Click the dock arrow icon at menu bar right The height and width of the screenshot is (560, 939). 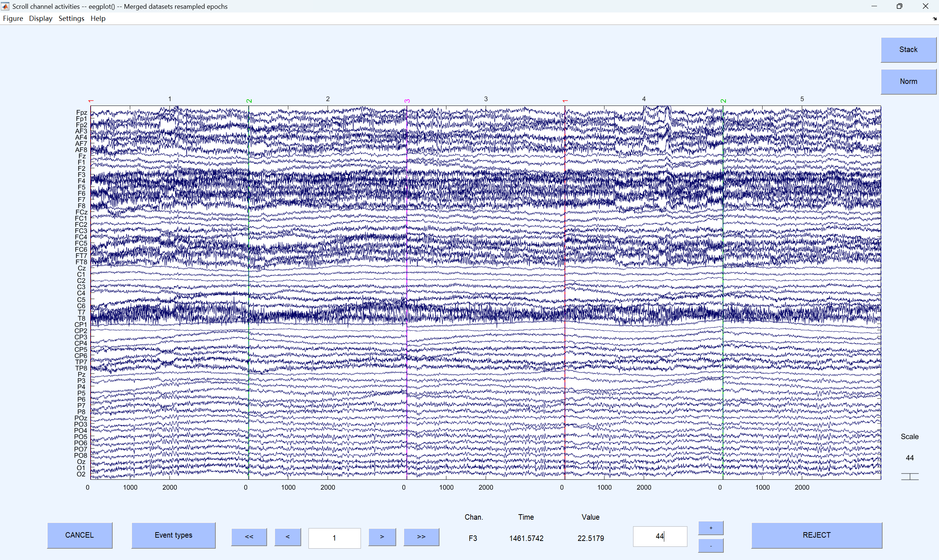(935, 18)
